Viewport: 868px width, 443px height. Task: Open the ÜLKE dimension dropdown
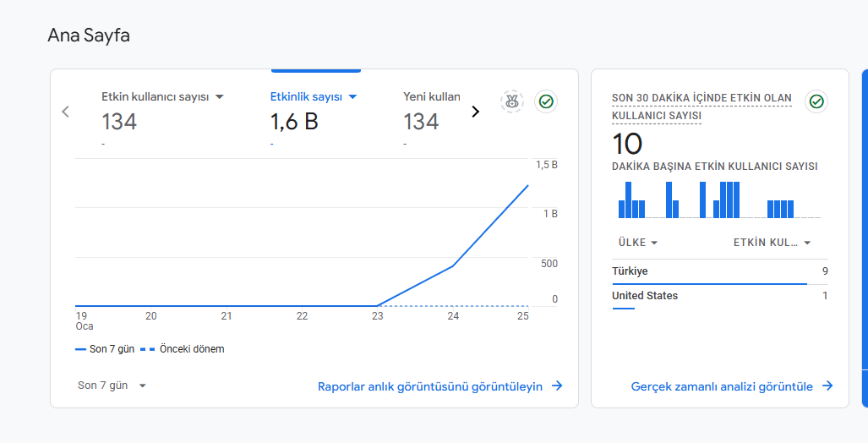pos(638,243)
